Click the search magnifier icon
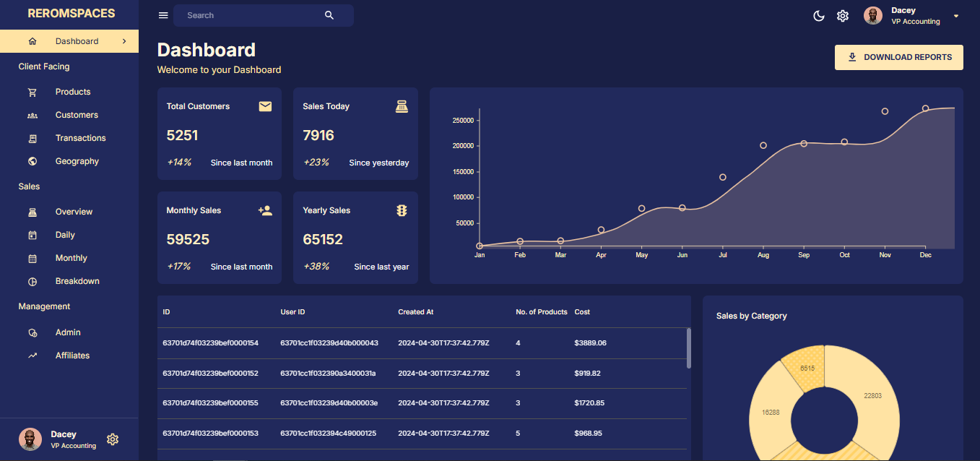This screenshot has width=980, height=461. 329,15
